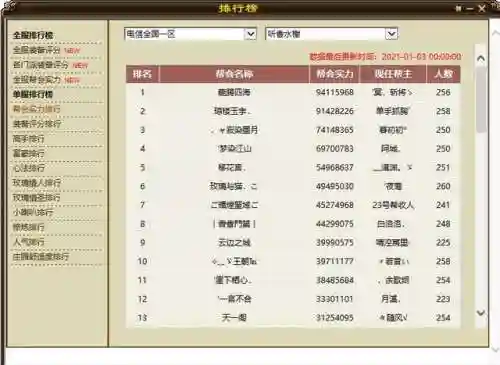Image resolution: width=500 pixels, height=365 pixels.
Task: Click scrollbar down arrow of ranking table
Action: click(x=481, y=313)
